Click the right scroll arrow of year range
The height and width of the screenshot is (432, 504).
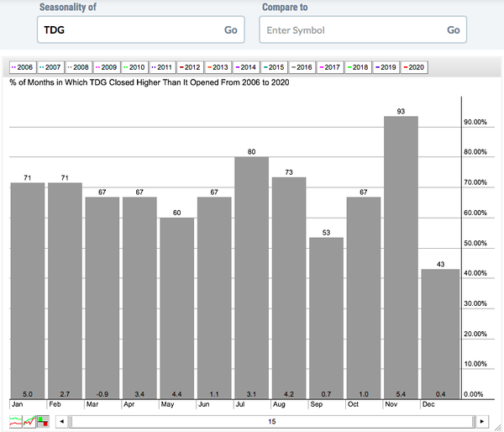click(x=481, y=421)
